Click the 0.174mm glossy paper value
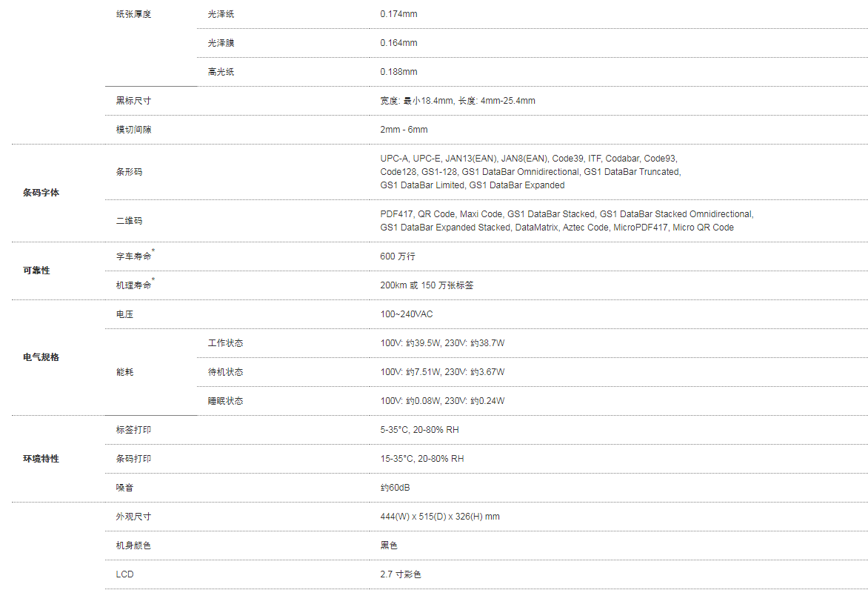 (398, 14)
